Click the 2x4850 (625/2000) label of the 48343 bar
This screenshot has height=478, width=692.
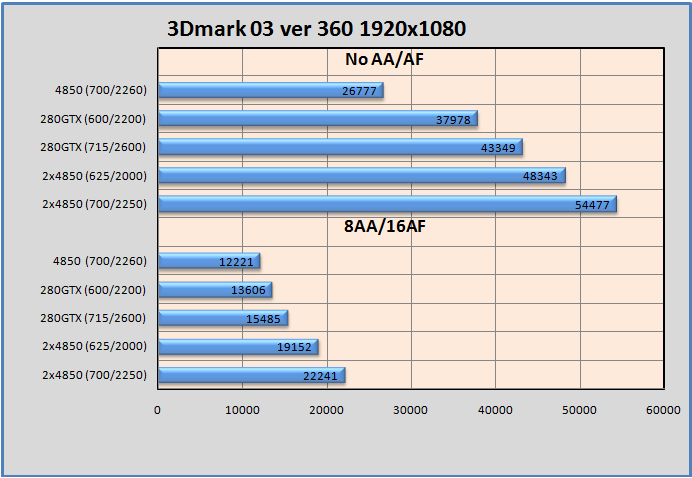94,176
